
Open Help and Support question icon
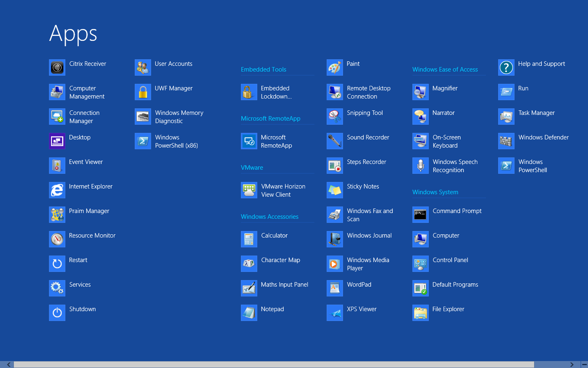pos(506,67)
